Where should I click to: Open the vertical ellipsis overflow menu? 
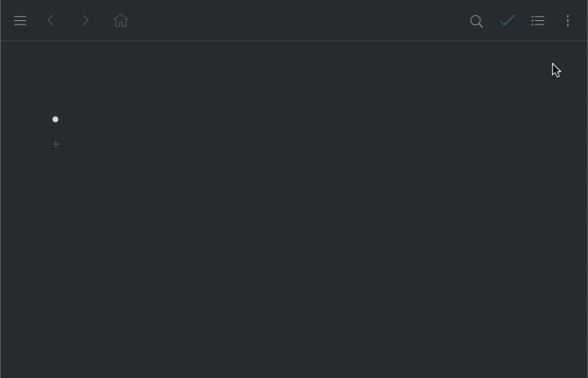[x=568, y=21]
